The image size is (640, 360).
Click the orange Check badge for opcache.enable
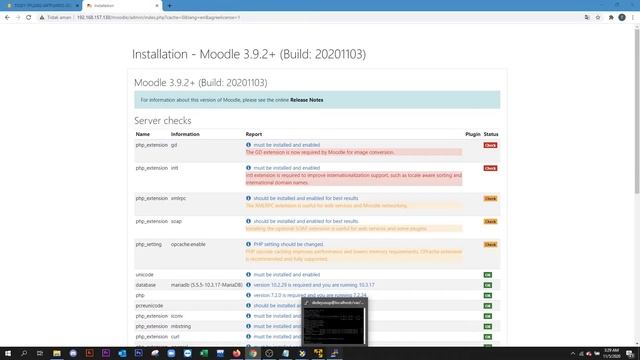(x=490, y=244)
